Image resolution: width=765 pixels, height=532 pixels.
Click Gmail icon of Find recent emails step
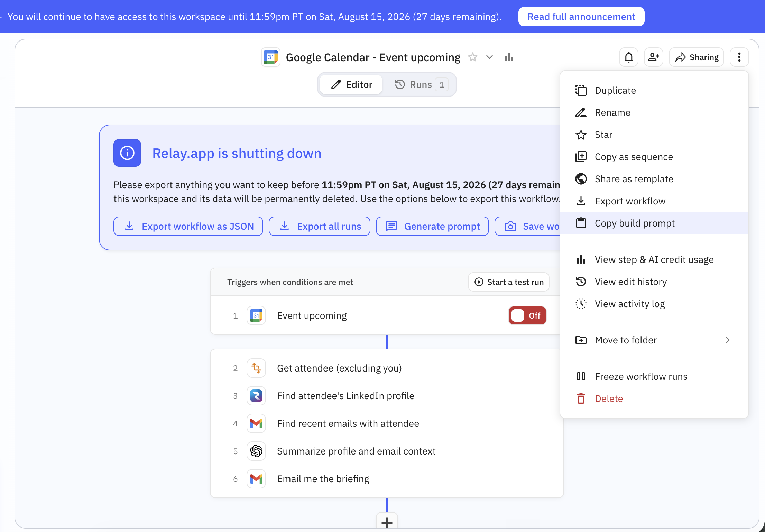(x=256, y=423)
